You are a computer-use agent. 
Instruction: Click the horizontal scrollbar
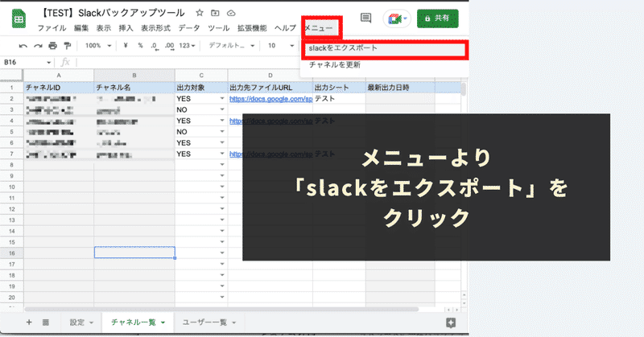[x=222, y=309]
